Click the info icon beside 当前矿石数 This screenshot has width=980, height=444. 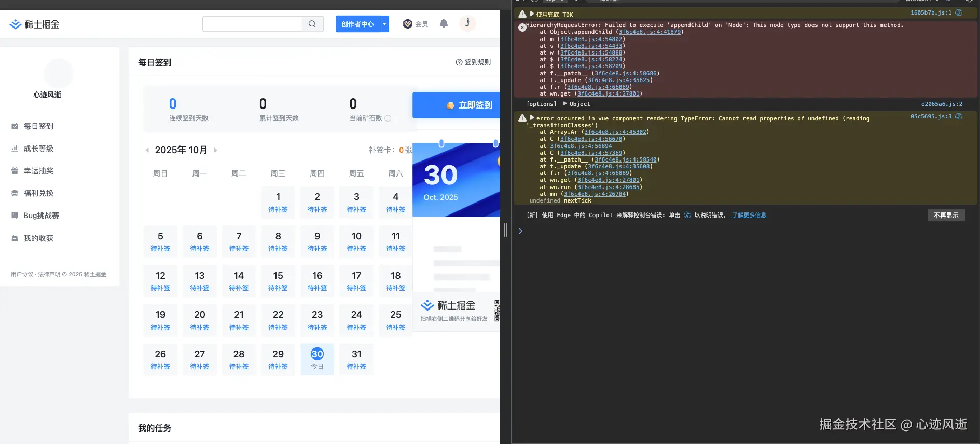pyautogui.click(x=388, y=118)
